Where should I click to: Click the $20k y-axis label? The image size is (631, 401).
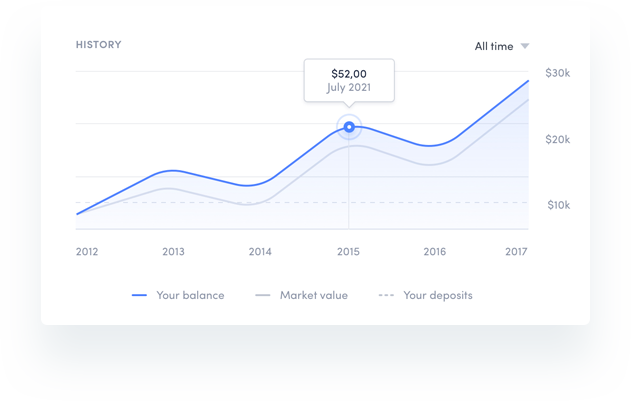pyautogui.click(x=558, y=139)
